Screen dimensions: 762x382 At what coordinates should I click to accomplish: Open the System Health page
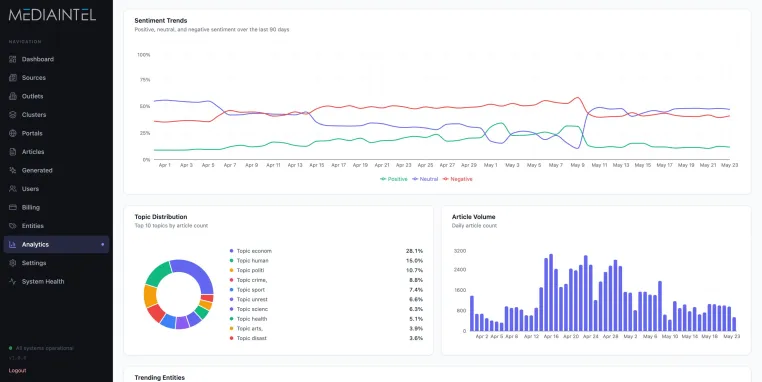click(56, 281)
